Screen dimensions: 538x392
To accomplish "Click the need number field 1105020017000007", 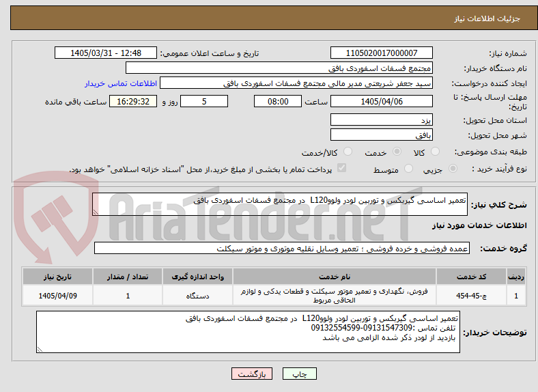I will tap(381, 53).
